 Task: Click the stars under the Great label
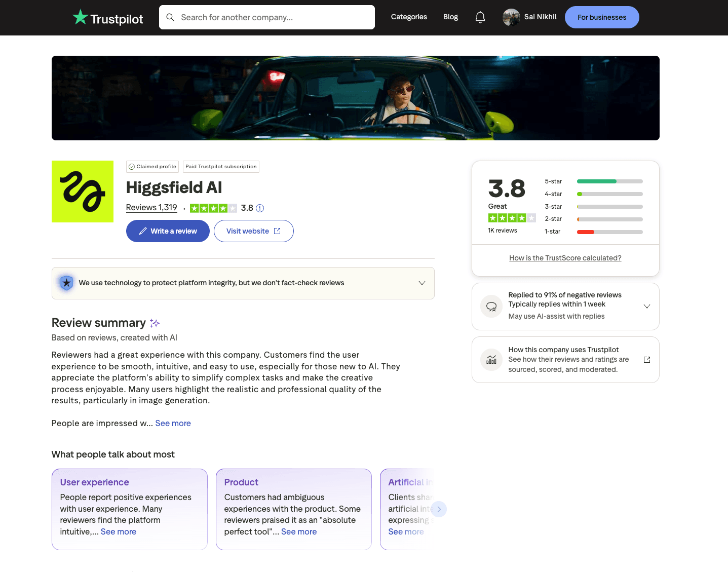pyautogui.click(x=512, y=218)
